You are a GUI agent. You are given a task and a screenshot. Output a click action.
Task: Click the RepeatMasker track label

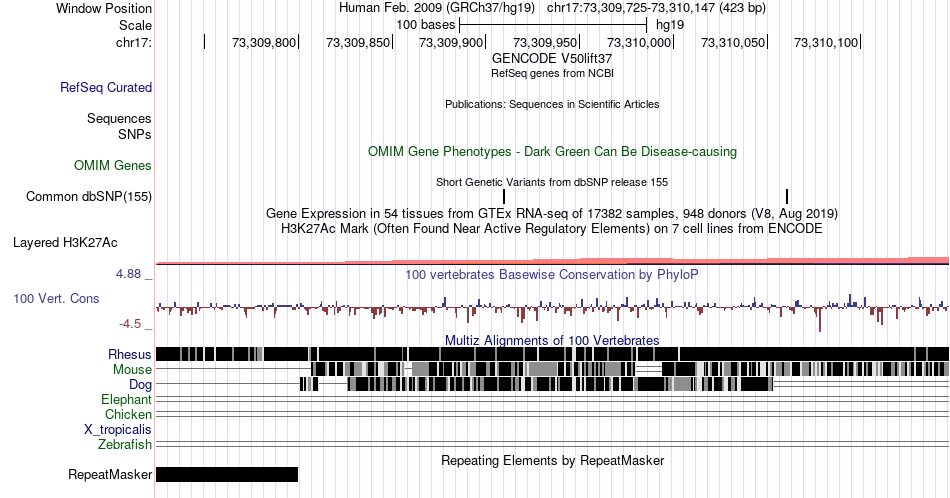pos(110,474)
